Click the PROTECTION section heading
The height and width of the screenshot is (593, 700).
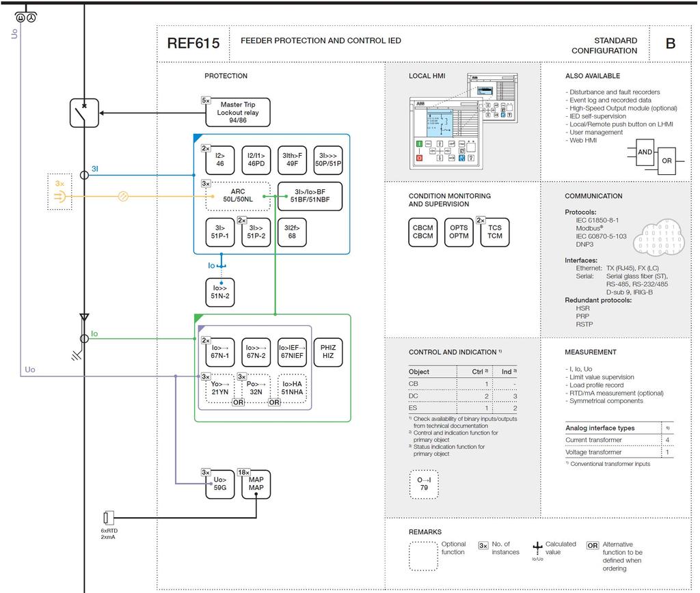point(226,76)
